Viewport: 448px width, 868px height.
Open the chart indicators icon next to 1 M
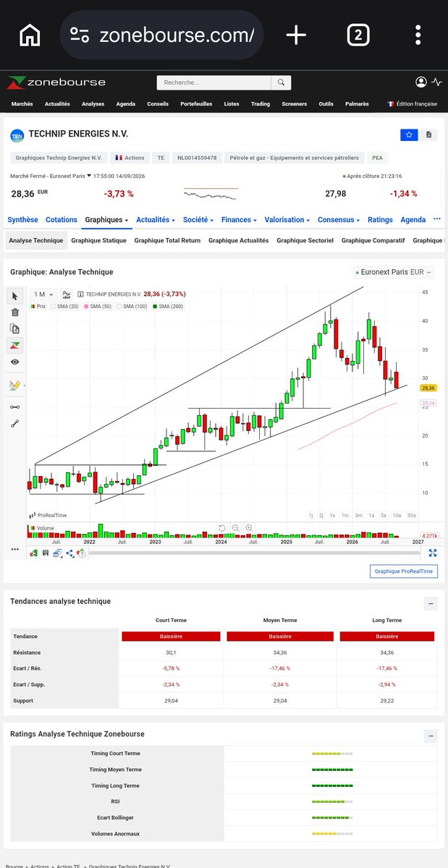(x=67, y=294)
